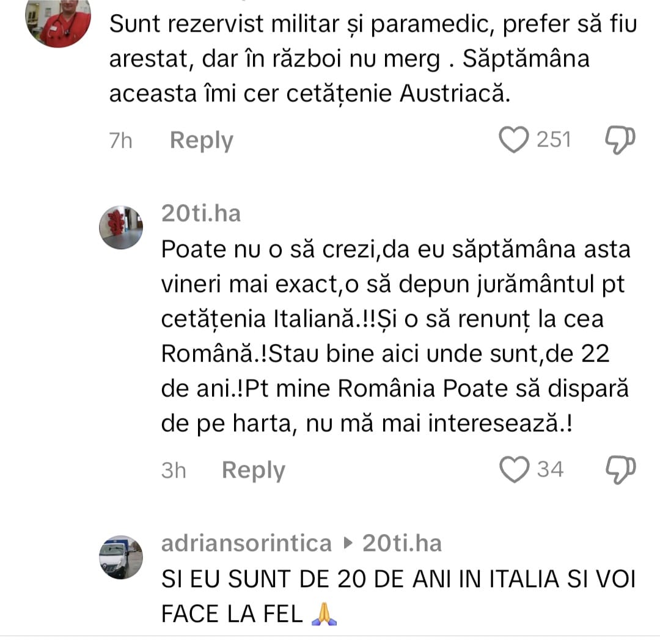Open 20ti.ha's profile avatar
The image size is (660, 644).
tap(121, 227)
